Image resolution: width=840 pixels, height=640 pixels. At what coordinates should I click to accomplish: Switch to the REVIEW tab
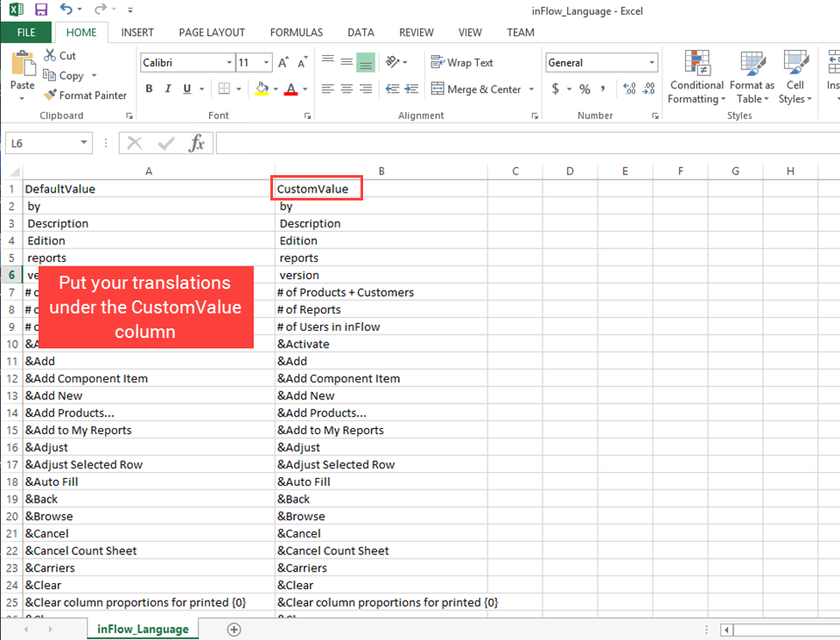(416, 32)
